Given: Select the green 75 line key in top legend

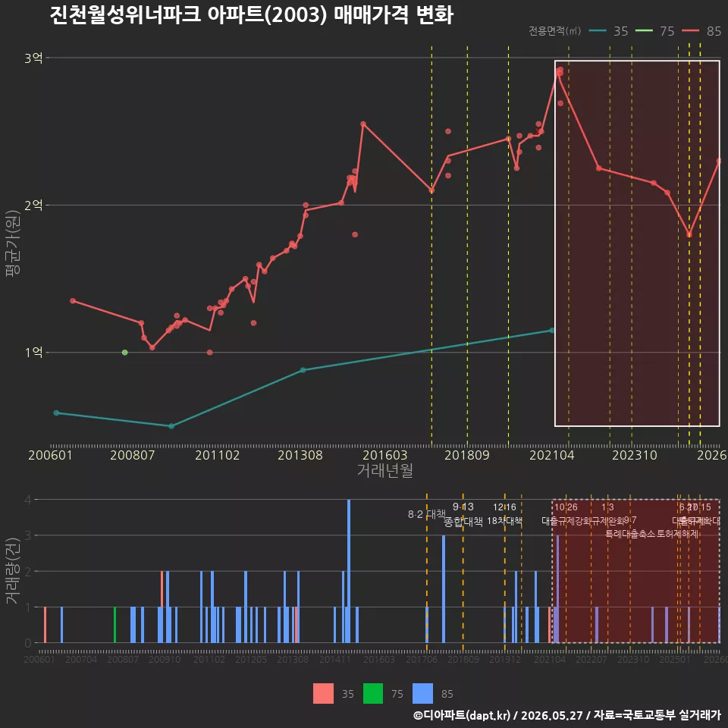Looking at the screenshot, I should pos(644,31).
